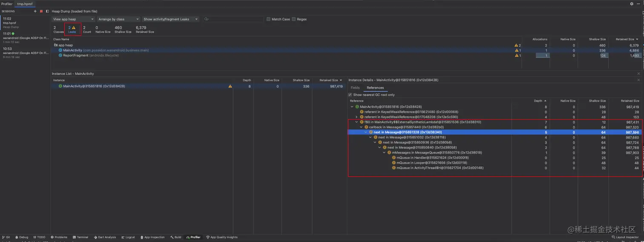Click the MainActivity class icon in class list

[60, 50]
